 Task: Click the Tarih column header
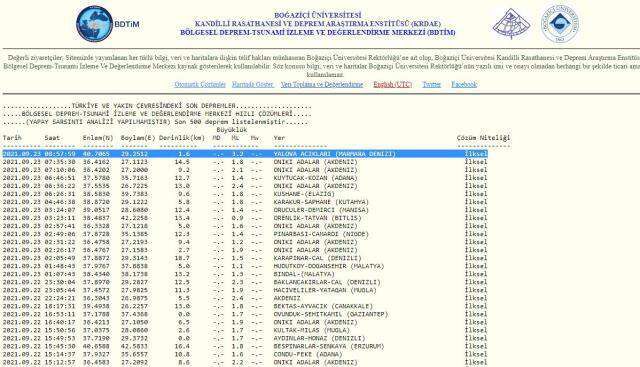(12, 138)
